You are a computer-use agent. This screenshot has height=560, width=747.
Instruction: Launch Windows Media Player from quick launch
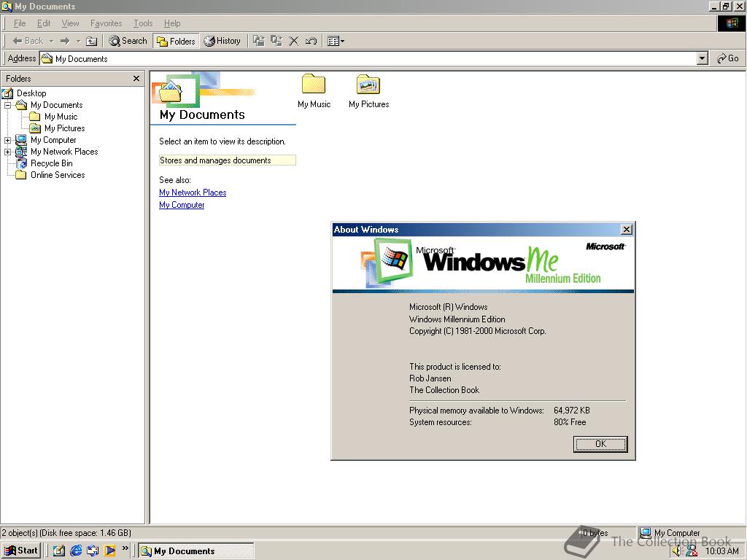(x=109, y=551)
